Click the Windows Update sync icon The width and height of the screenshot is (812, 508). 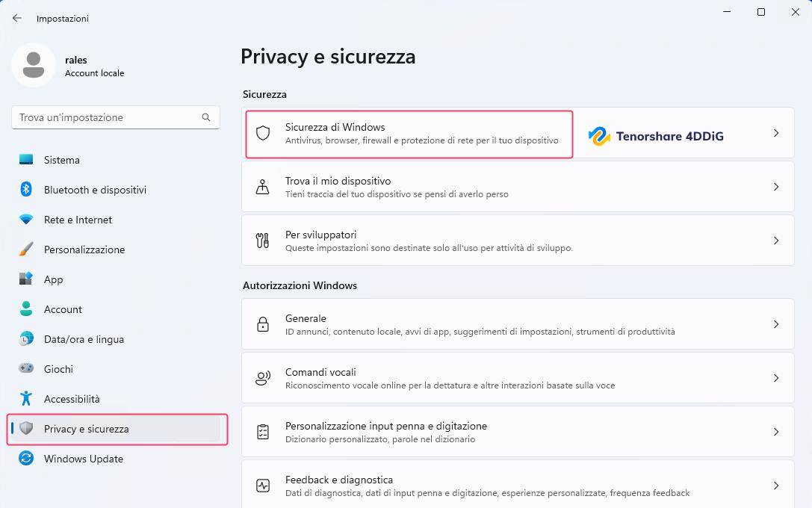click(x=26, y=459)
